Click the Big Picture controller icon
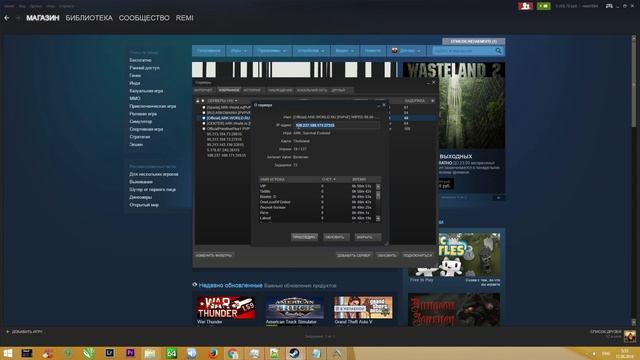 click(x=609, y=6)
